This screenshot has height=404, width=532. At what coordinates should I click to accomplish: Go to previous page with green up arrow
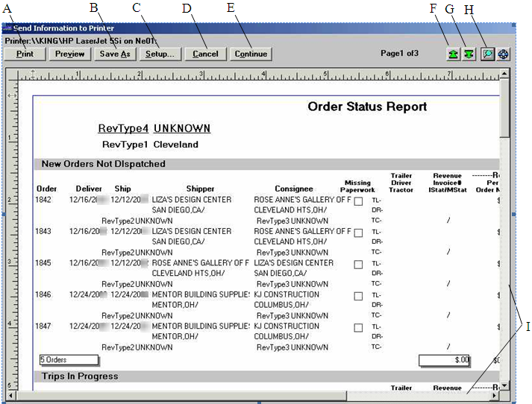click(453, 54)
